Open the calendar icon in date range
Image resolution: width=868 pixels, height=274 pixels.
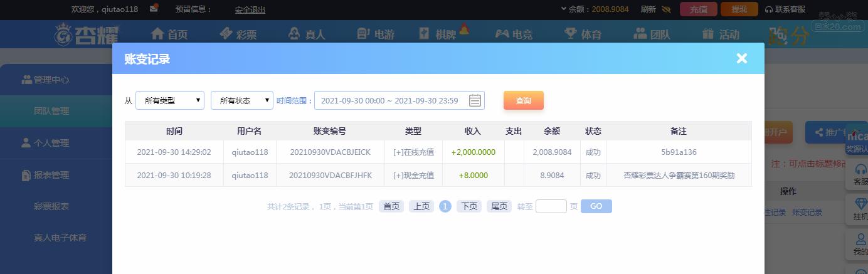click(x=475, y=100)
